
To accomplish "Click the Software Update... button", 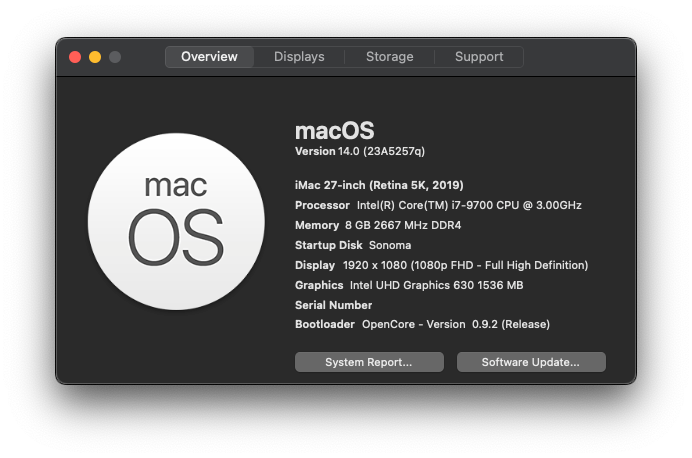I will (531, 362).
